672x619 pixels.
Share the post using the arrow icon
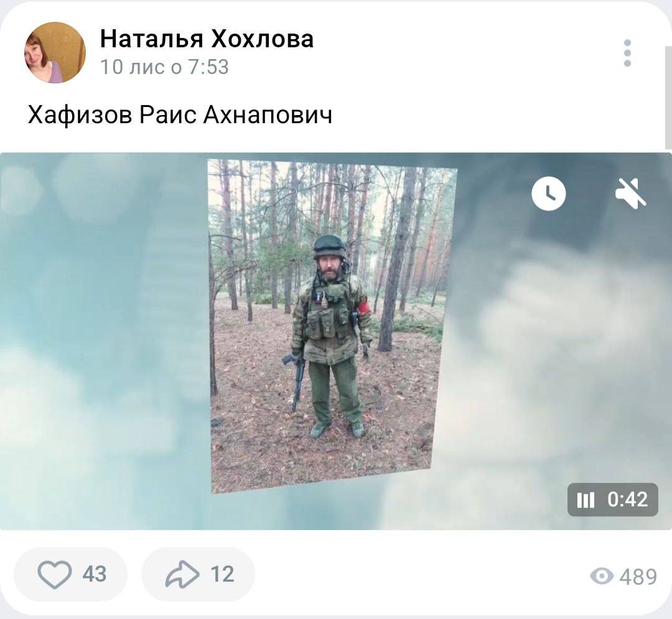click(182, 574)
